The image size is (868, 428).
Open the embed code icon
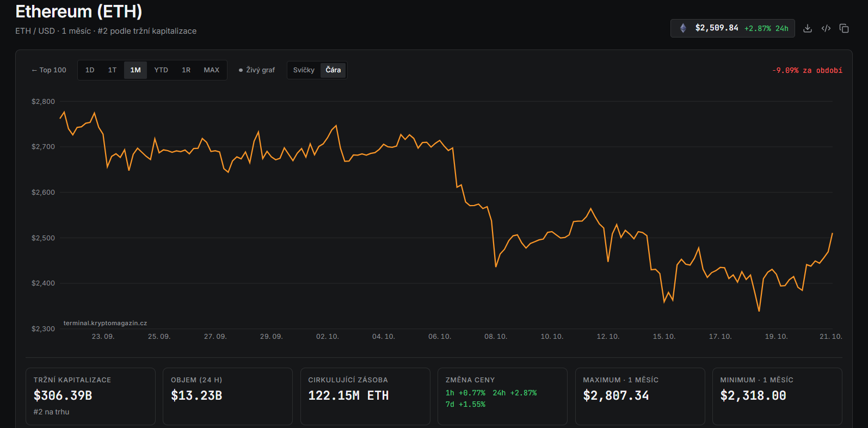(826, 28)
